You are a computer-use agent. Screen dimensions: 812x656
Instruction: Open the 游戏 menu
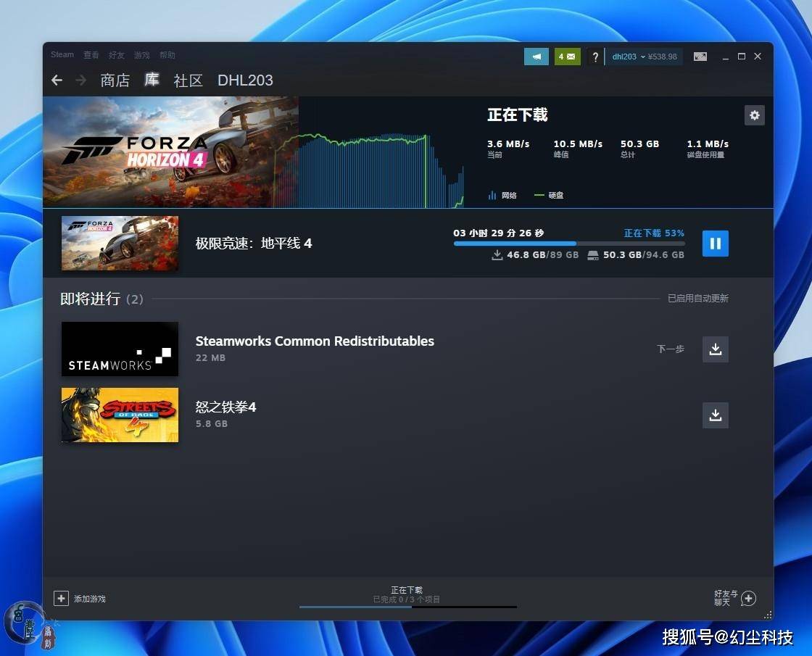tap(142, 55)
